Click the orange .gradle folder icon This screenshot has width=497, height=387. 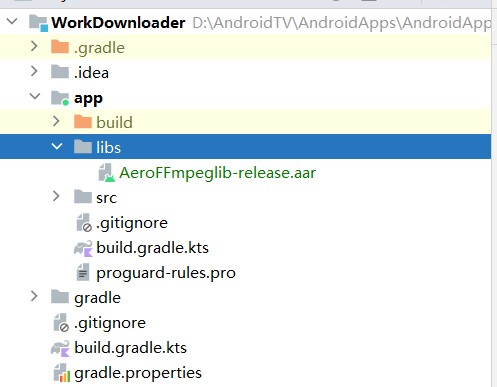(x=60, y=47)
